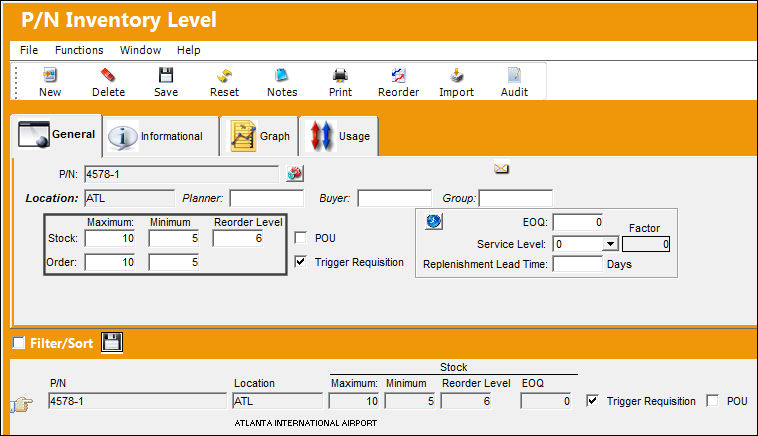Click the Delete eraser icon
The image size is (758, 436).
click(108, 75)
